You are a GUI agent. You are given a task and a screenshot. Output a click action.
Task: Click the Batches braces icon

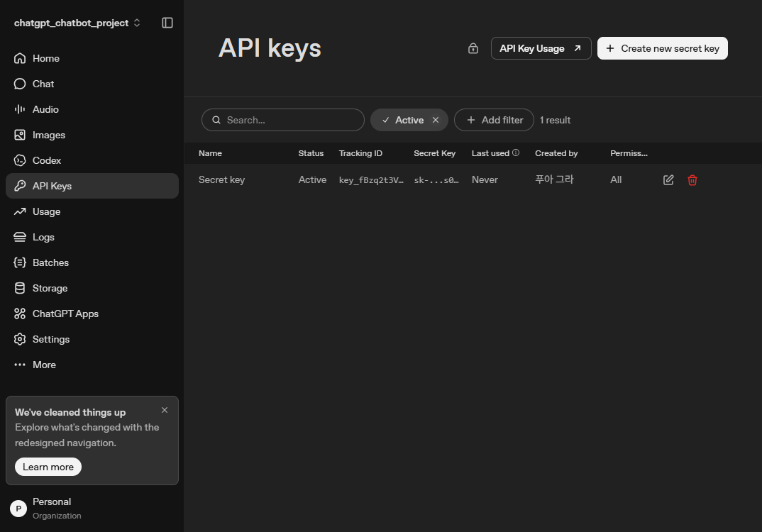pos(20,262)
